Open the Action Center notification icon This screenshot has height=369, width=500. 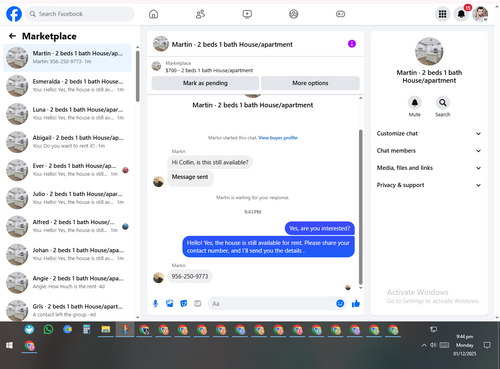487,345
